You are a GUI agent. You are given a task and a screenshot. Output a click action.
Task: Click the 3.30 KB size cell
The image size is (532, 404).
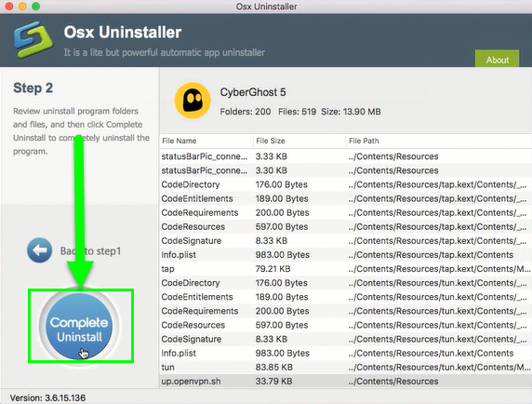(x=271, y=170)
